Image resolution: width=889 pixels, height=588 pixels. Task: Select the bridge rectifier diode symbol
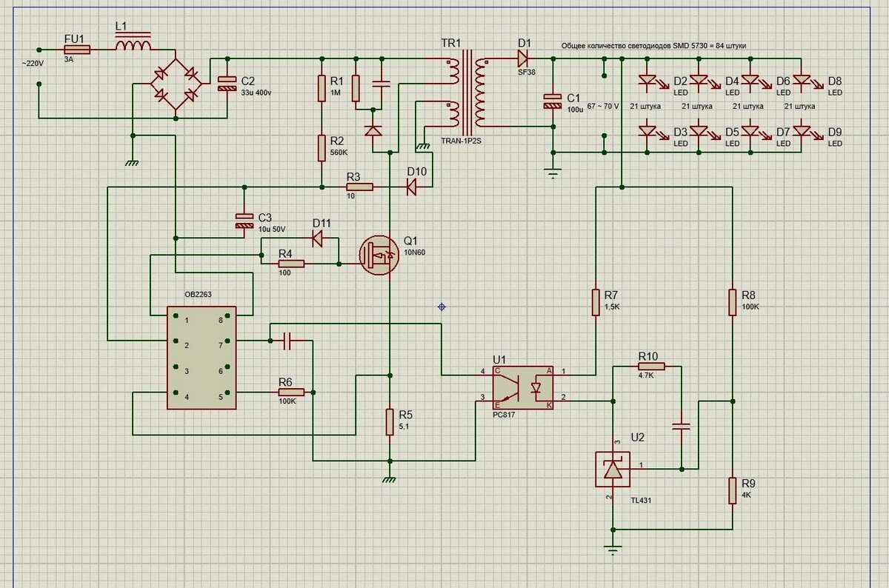[x=176, y=83]
